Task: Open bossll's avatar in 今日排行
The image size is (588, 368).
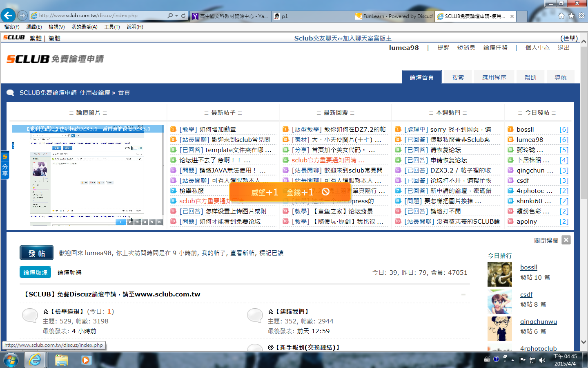Action: [x=499, y=274]
